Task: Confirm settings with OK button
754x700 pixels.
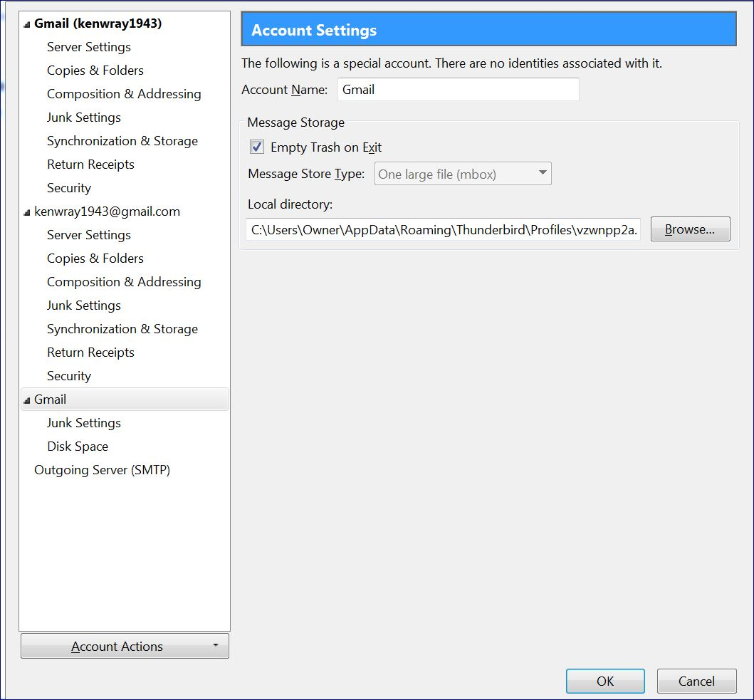Action: 605,681
